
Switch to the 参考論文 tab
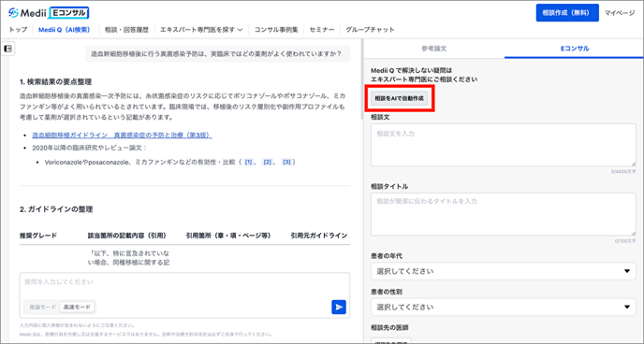coord(434,49)
